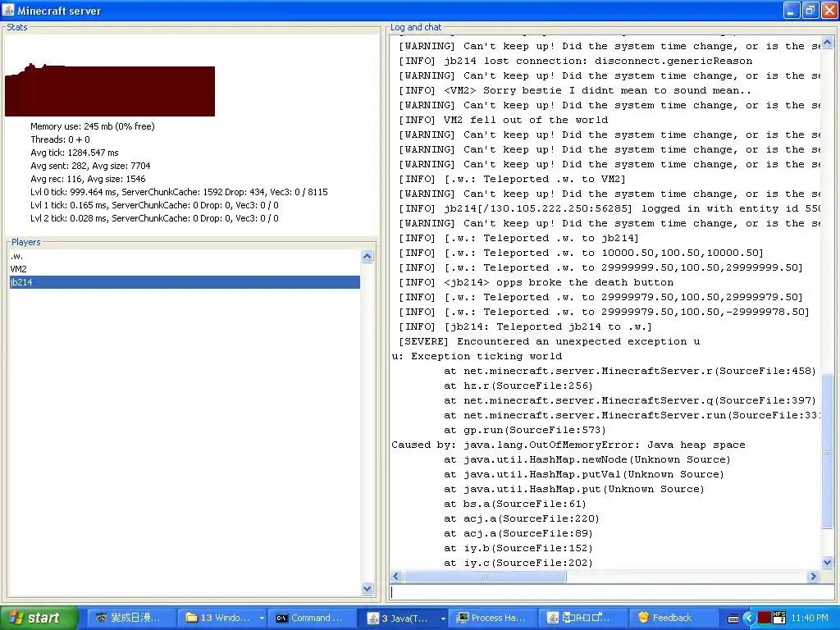Click the 'at iy.c(SourceFile:202)' stack line
Image resolution: width=840 pixels, height=630 pixels.
point(518,563)
